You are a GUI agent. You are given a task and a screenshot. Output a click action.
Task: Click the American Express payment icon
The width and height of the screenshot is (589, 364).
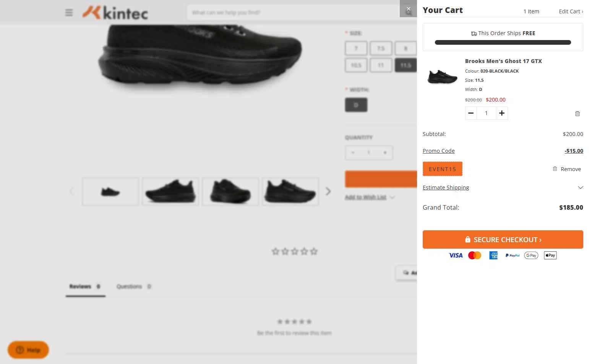click(493, 256)
